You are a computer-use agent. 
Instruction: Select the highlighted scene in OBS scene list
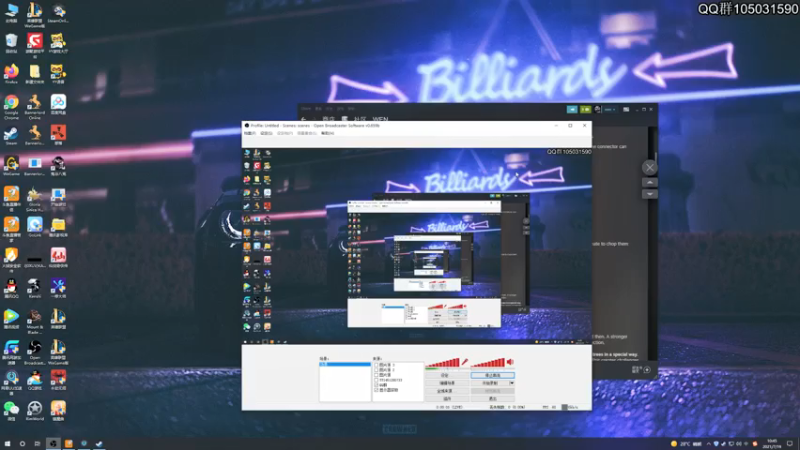pyautogui.click(x=345, y=364)
